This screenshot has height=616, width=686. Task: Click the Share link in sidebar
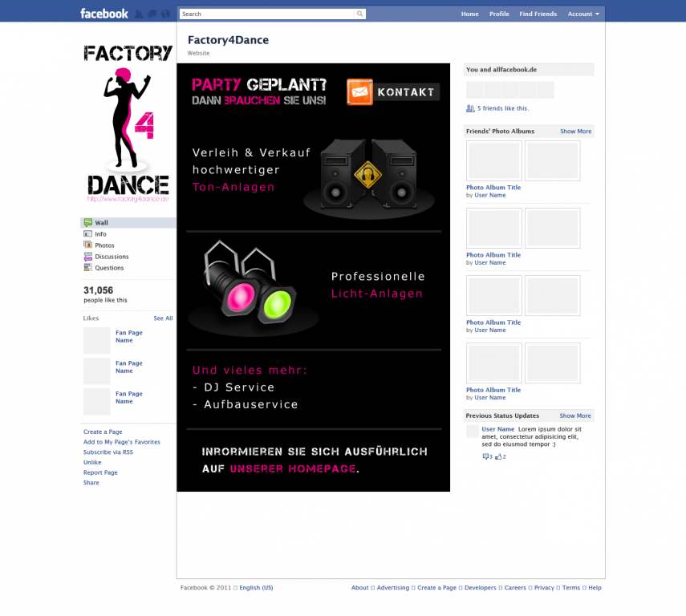pos(91,483)
